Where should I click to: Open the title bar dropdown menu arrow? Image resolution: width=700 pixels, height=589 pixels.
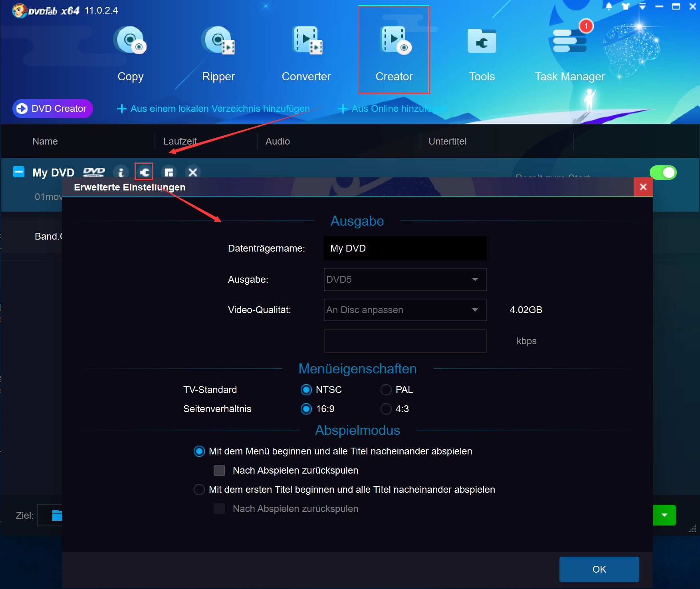click(x=642, y=6)
